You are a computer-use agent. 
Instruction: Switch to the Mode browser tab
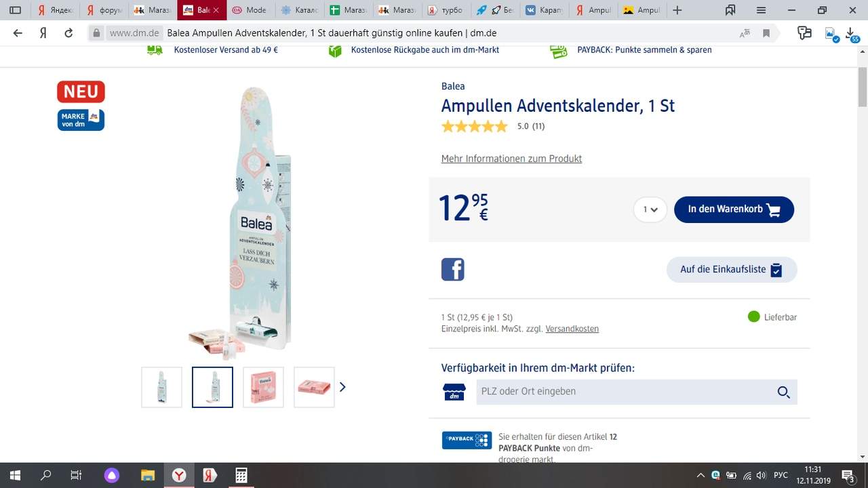point(250,10)
